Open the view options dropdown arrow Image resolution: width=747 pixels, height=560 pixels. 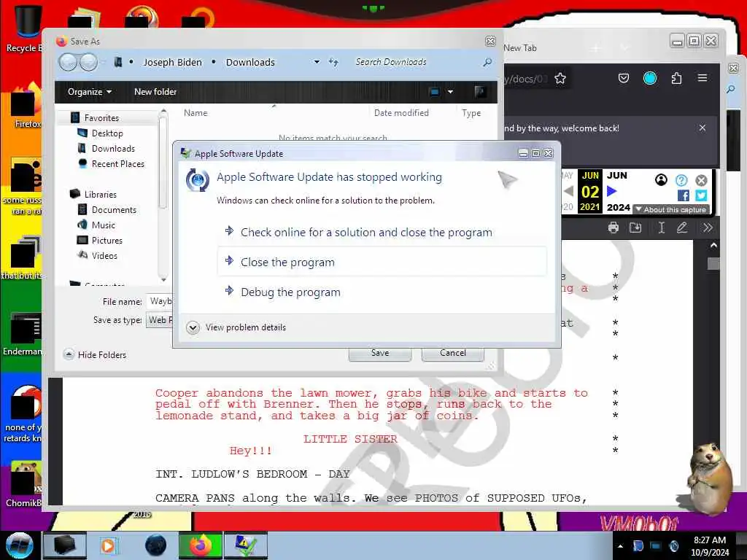point(450,91)
